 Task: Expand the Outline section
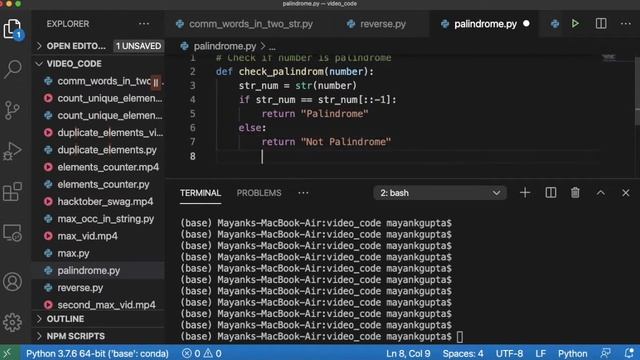click(x=98, y=319)
